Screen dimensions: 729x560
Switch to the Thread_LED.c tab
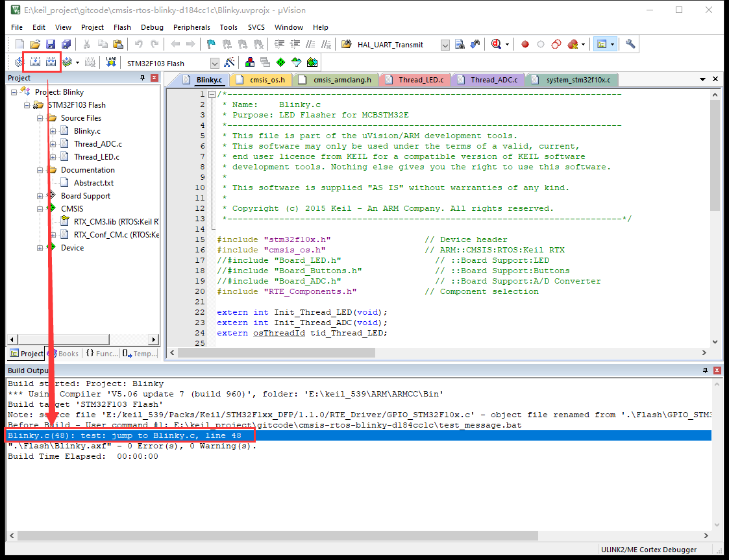coord(421,80)
